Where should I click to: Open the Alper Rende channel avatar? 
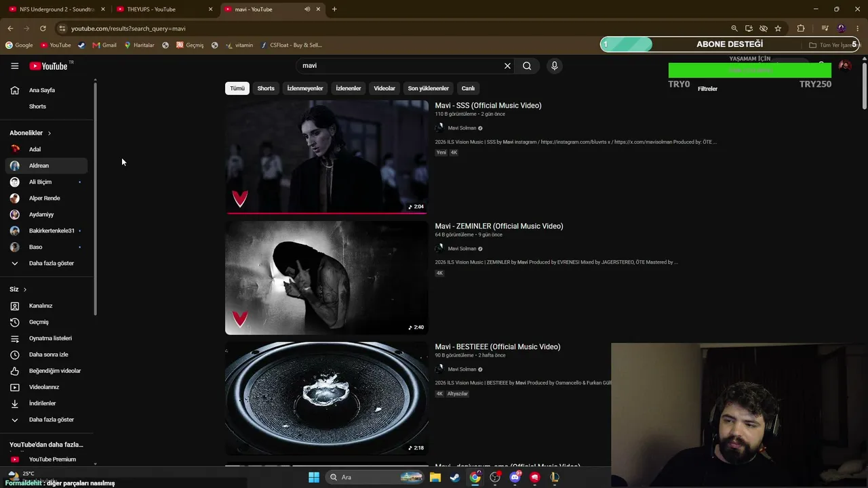(15, 198)
